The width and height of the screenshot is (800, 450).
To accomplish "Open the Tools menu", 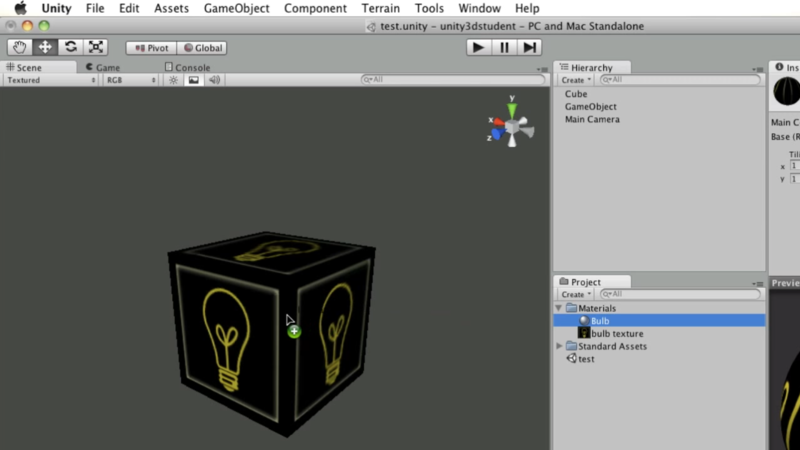I will click(x=429, y=8).
